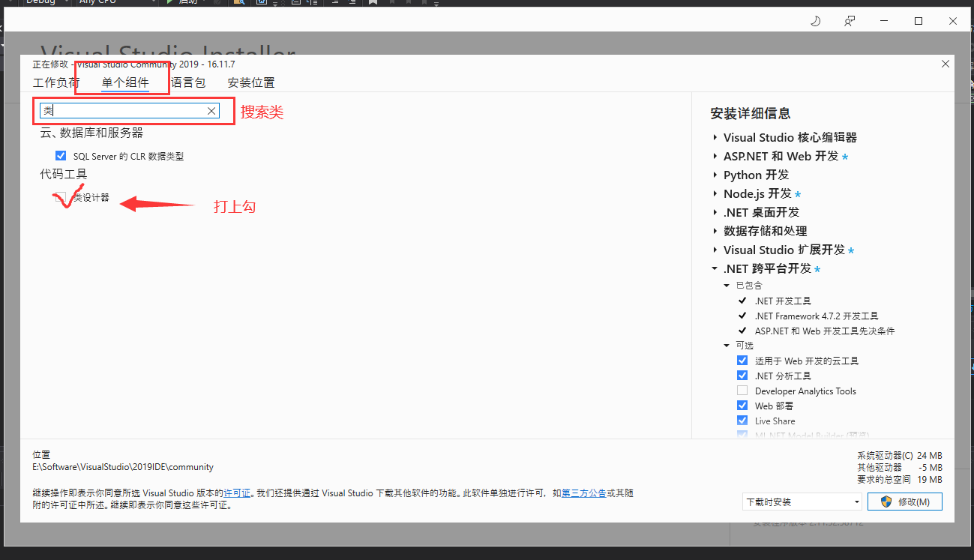Check the 类设计器 checkbox
Screen dimensions: 974x560
pyautogui.click(x=61, y=197)
